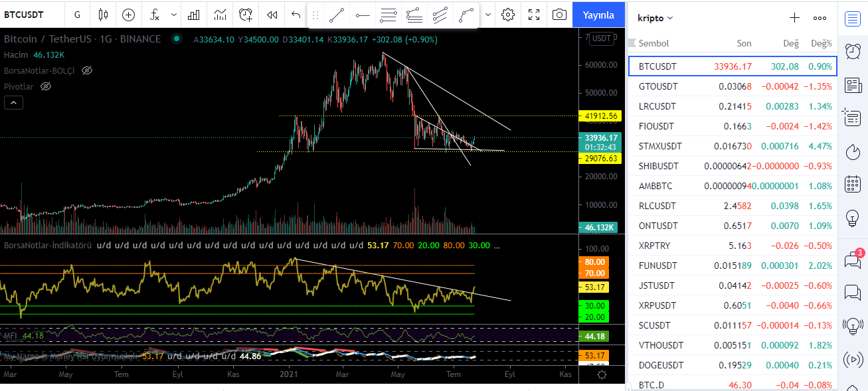Select the flat top/bottom channel tool

click(x=414, y=14)
